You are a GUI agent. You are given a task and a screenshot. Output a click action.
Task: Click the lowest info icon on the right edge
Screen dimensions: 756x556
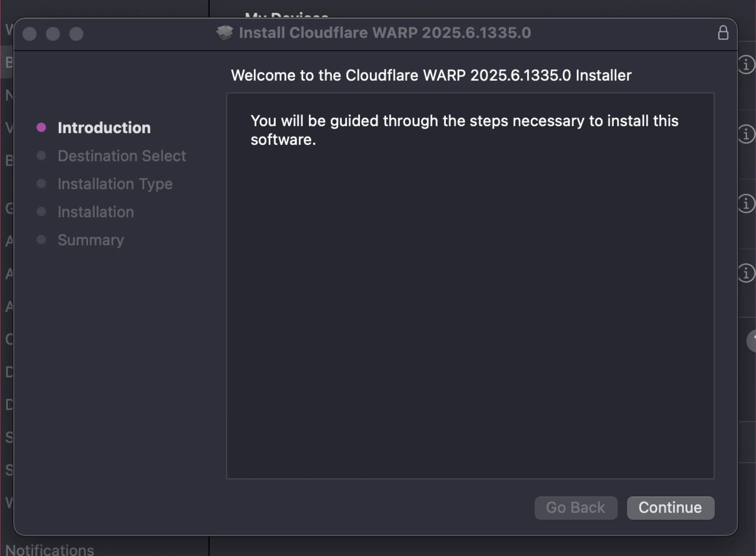pyautogui.click(x=746, y=273)
